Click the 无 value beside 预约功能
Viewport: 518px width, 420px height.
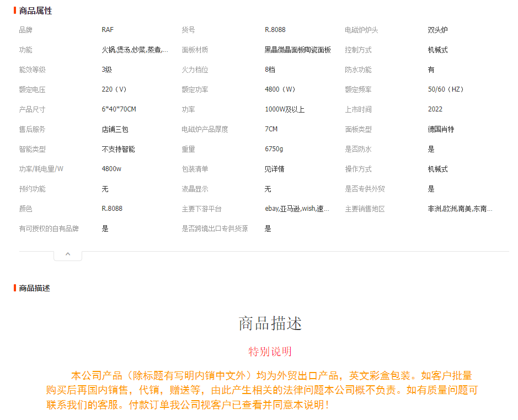[105, 189]
